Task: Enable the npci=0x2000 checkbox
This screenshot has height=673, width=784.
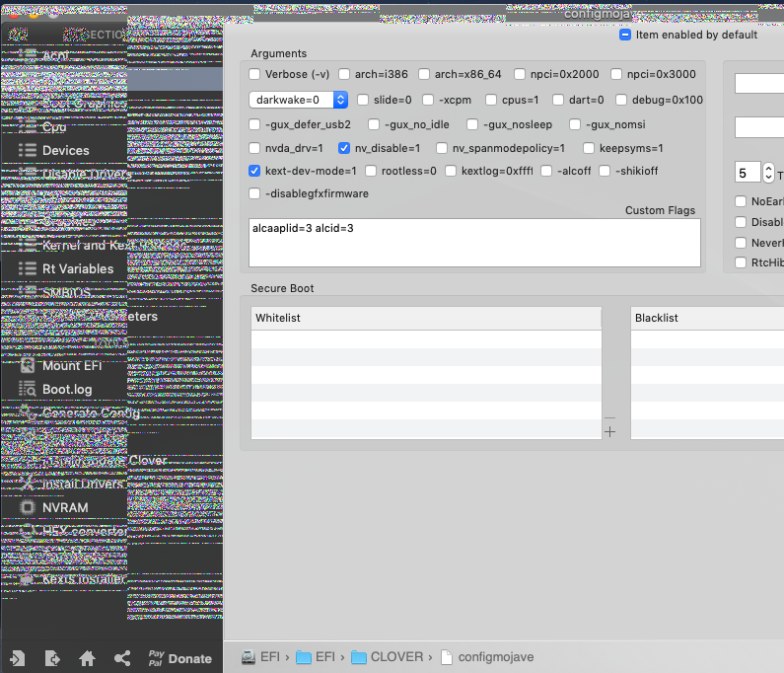Action: pyautogui.click(x=520, y=74)
